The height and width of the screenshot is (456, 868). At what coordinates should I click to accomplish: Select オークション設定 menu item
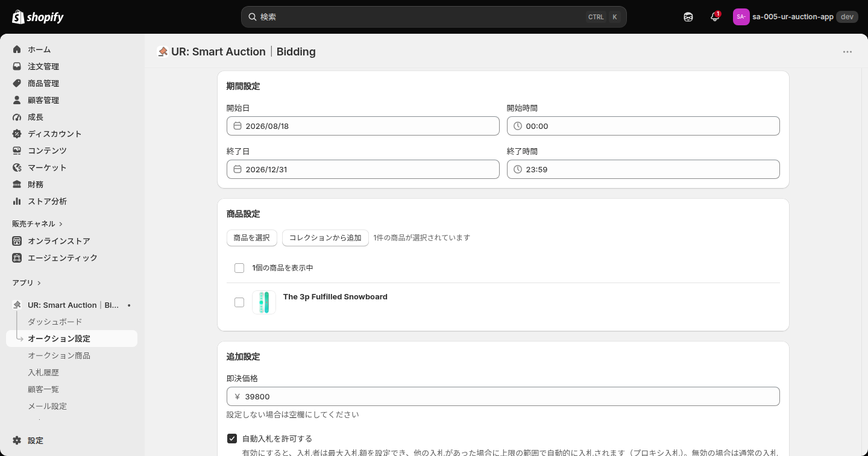point(72,339)
